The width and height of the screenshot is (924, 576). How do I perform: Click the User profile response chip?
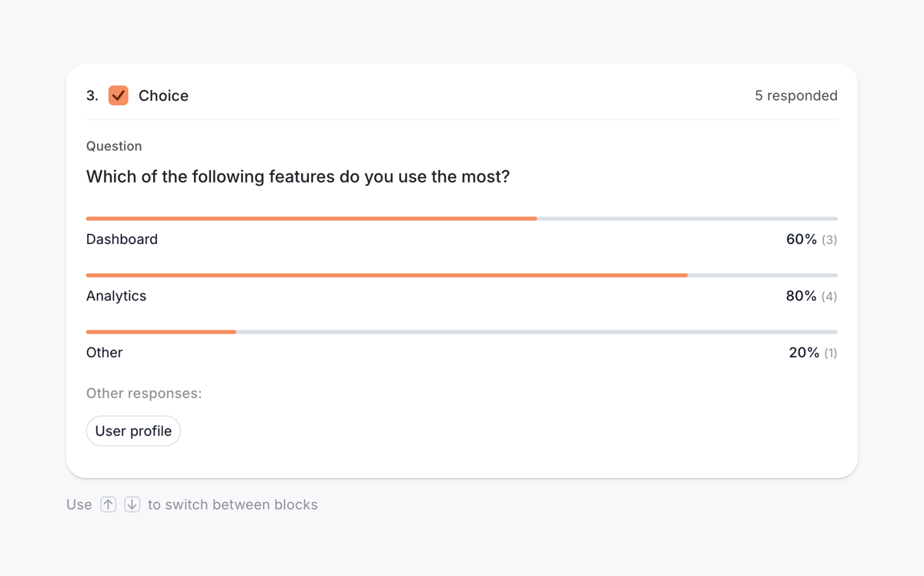(132, 430)
